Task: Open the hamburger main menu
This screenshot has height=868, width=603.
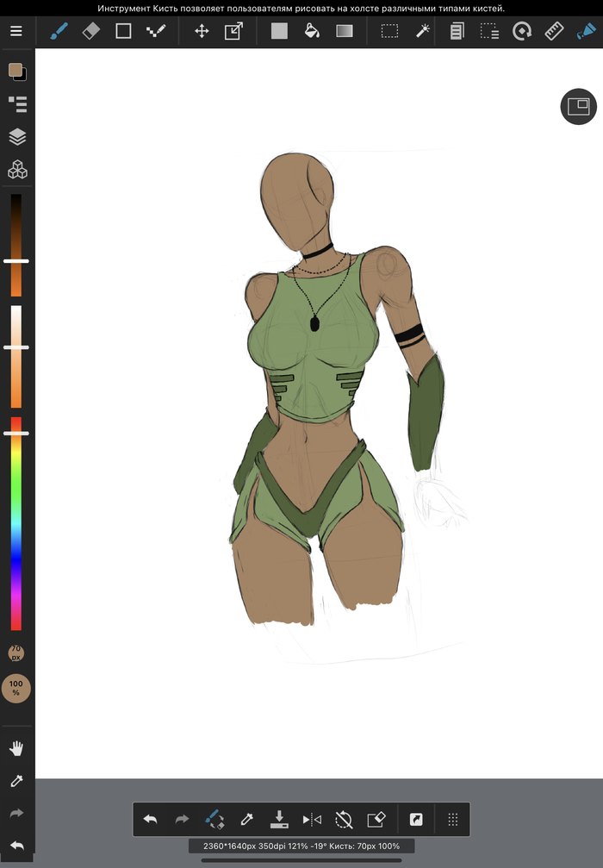Action: coord(16,32)
